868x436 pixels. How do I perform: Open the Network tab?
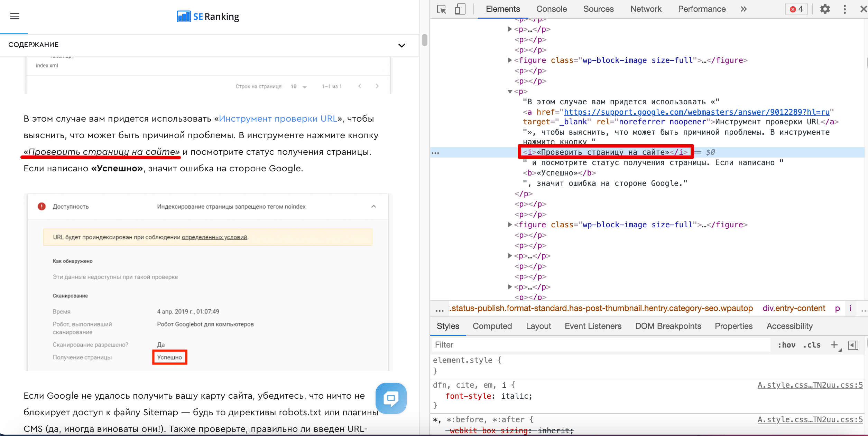tap(646, 9)
